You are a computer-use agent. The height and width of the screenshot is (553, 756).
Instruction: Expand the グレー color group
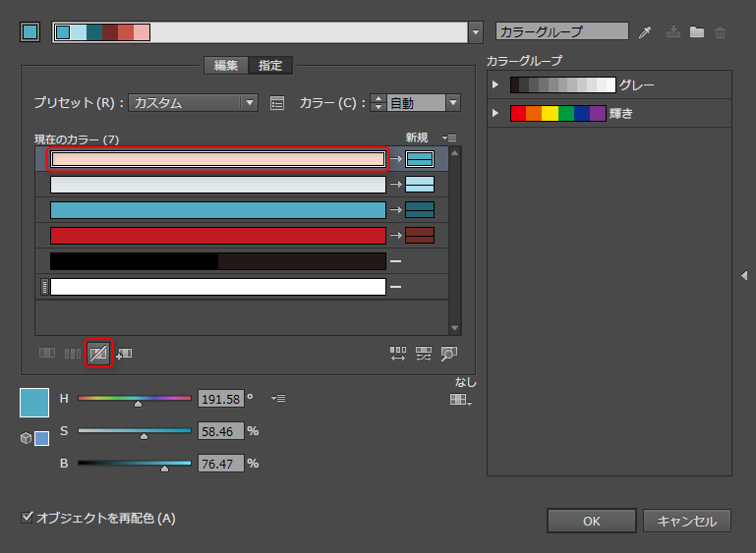497,85
